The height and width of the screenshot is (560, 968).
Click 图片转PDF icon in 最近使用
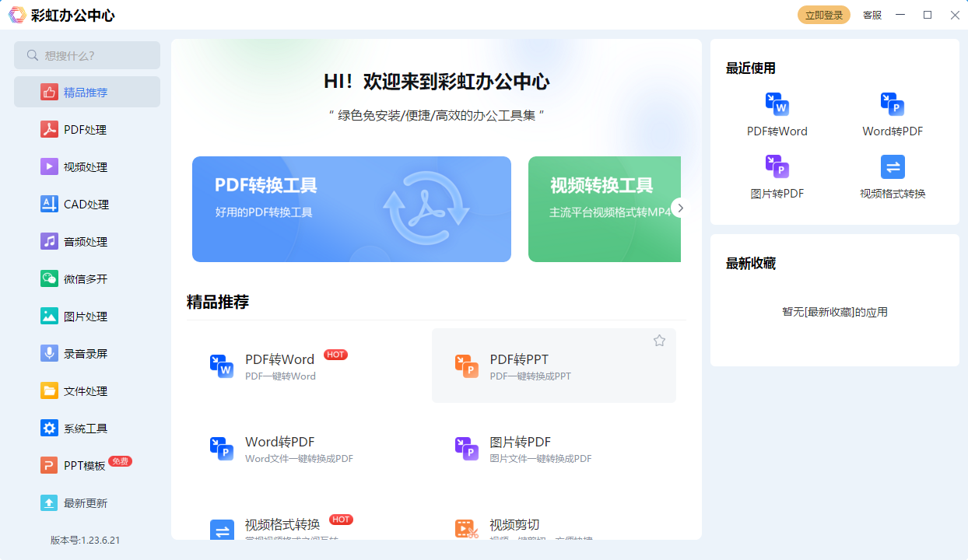pyautogui.click(x=777, y=166)
